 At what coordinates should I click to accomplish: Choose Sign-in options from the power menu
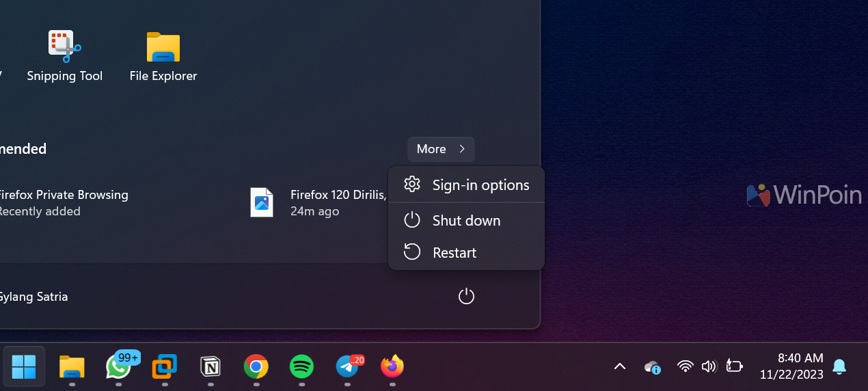coord(467,185)
